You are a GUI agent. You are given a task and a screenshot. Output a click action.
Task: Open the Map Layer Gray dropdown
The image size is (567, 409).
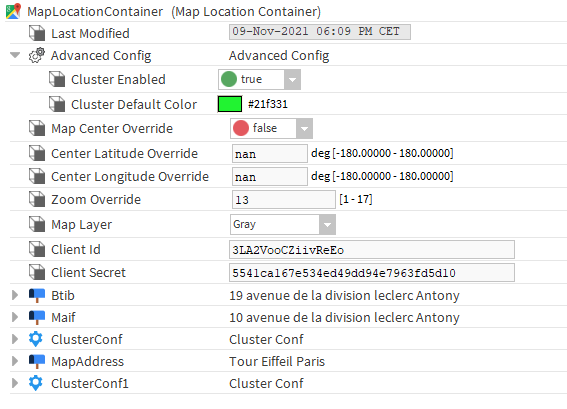(x=283, y=225)
